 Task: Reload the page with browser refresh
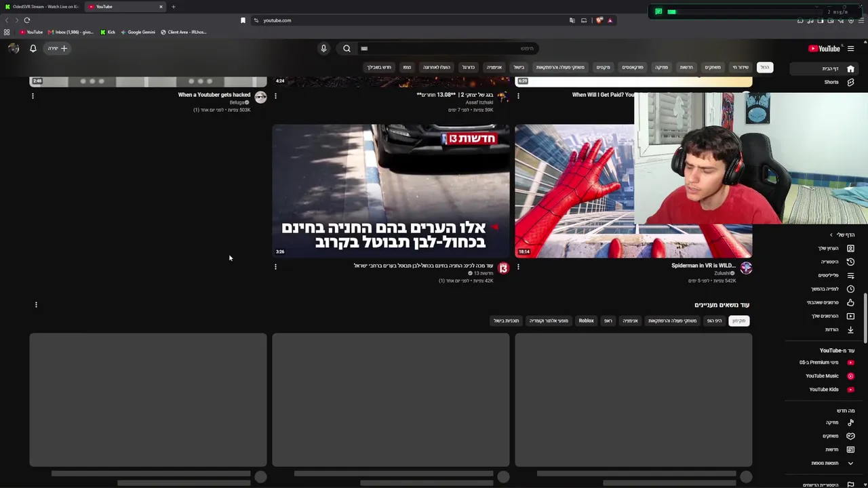click(x=26, y=20)
